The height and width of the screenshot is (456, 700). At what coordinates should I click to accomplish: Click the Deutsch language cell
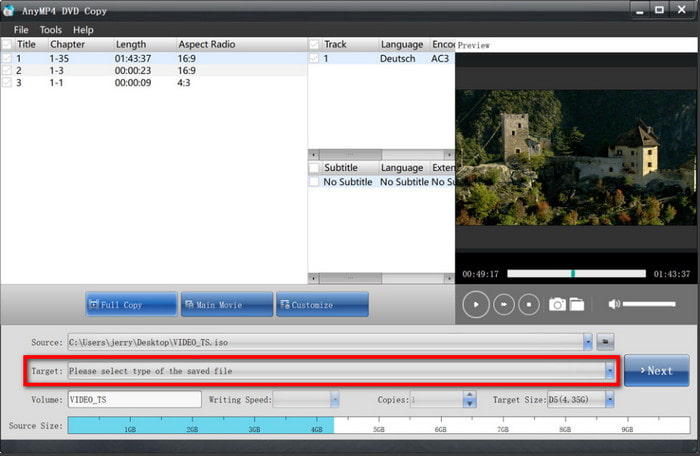click(x=397, y=59)
